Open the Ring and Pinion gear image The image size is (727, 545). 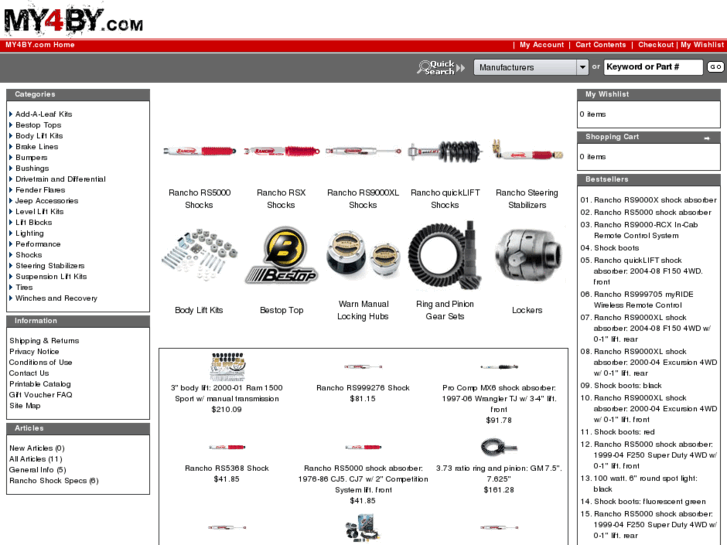(x=445, y=255)
